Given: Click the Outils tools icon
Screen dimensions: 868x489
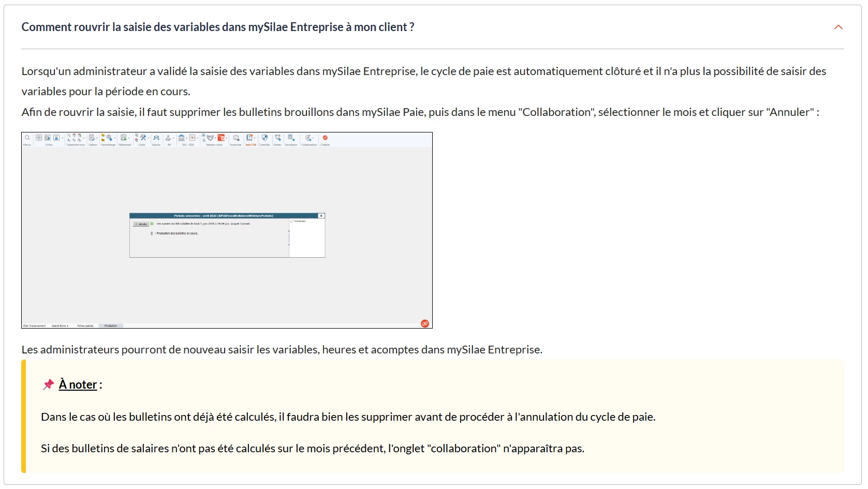Looking at the screenshot, I should (143, 138).
